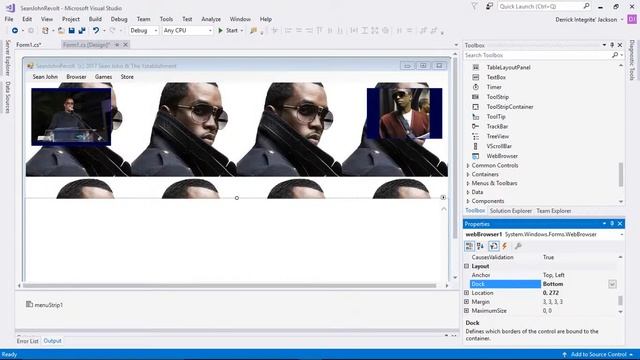This screenshot has height=360, width=640.
Task: Expand the Data toolbox group
Action: click(468, 192)
